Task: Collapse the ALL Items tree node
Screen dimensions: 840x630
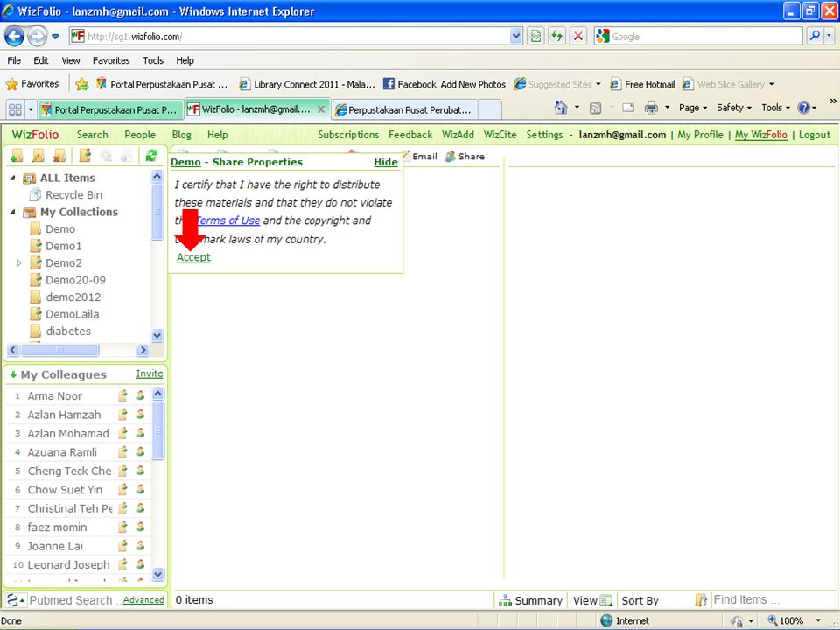Action: tap(13, 178)
